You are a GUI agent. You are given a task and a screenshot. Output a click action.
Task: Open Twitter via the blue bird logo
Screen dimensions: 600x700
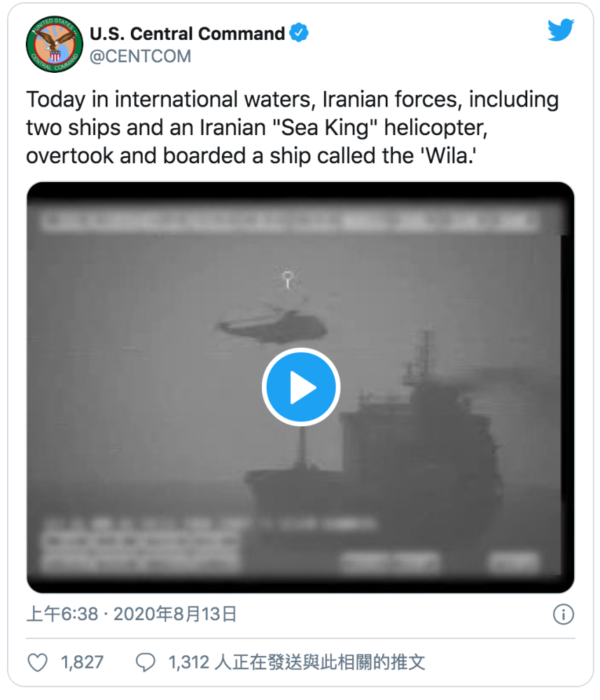click(x=561, y=30)
